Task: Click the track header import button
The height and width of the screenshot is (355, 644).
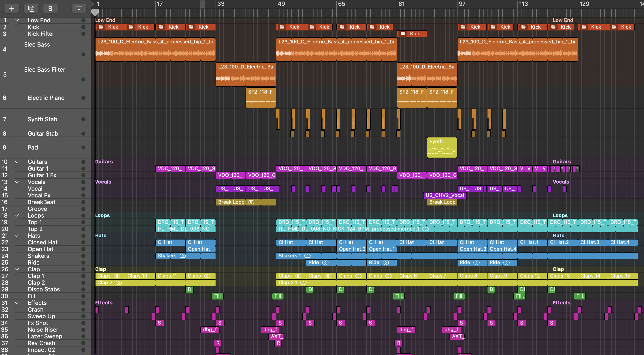Action: click(x=79, y=9)
